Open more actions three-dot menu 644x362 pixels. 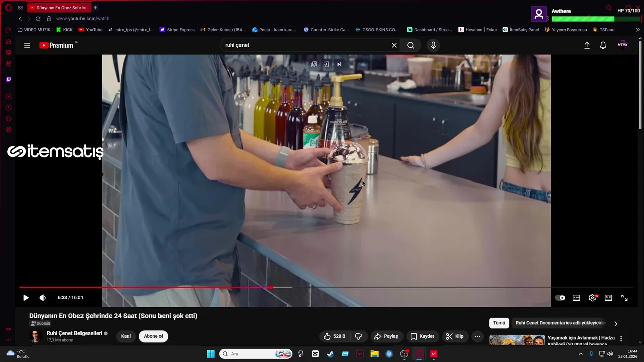click(477, 336)
